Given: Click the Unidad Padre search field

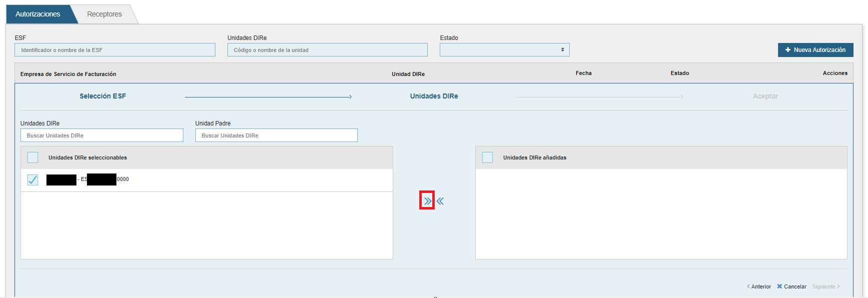Looking at the screenshot, I should [276, 135].
